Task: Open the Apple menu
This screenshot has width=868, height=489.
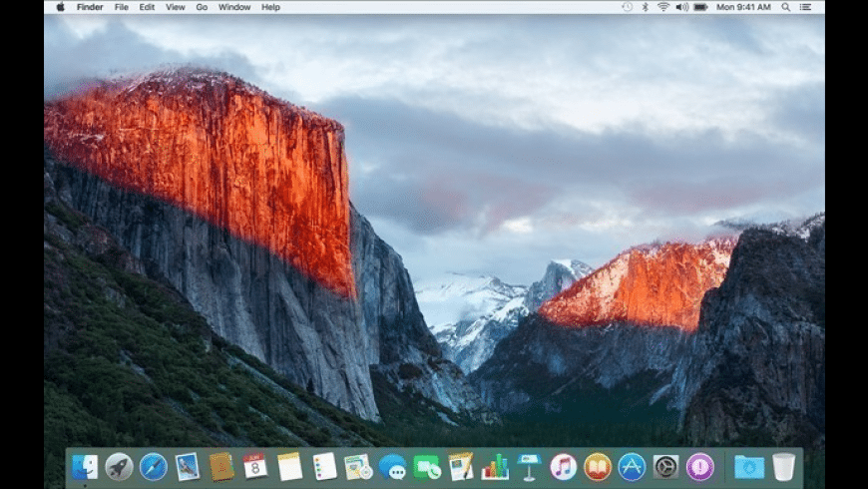Action: tap(61, 7)
